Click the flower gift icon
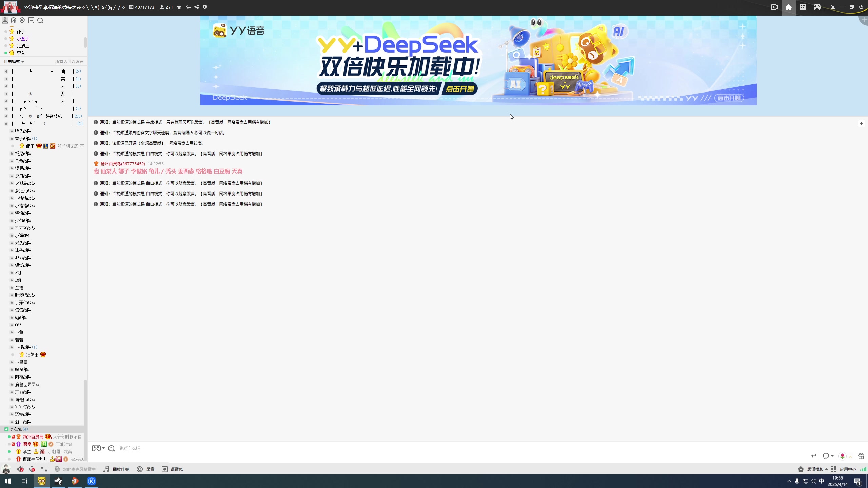868x488 pixels. coord(842,456)
